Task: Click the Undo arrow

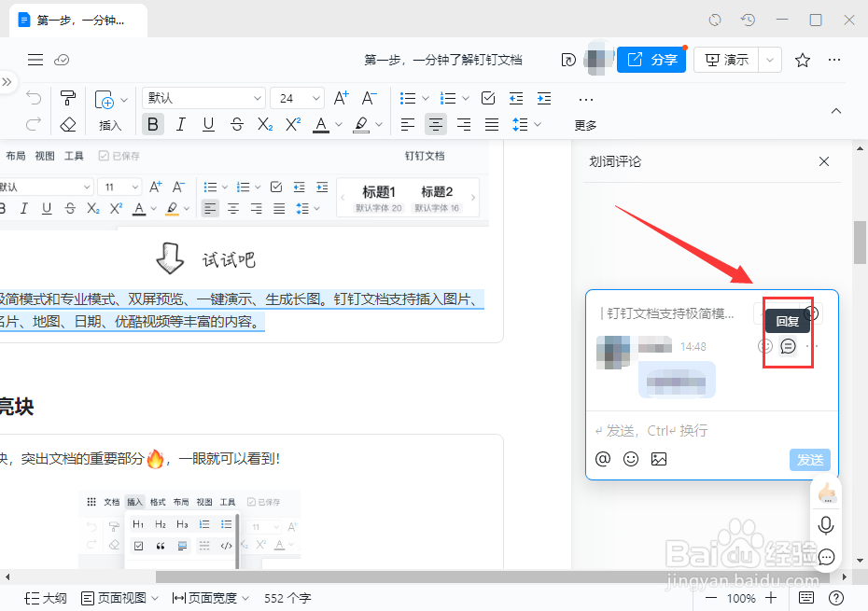Action: pyautogui.click(x=34, y=98)
